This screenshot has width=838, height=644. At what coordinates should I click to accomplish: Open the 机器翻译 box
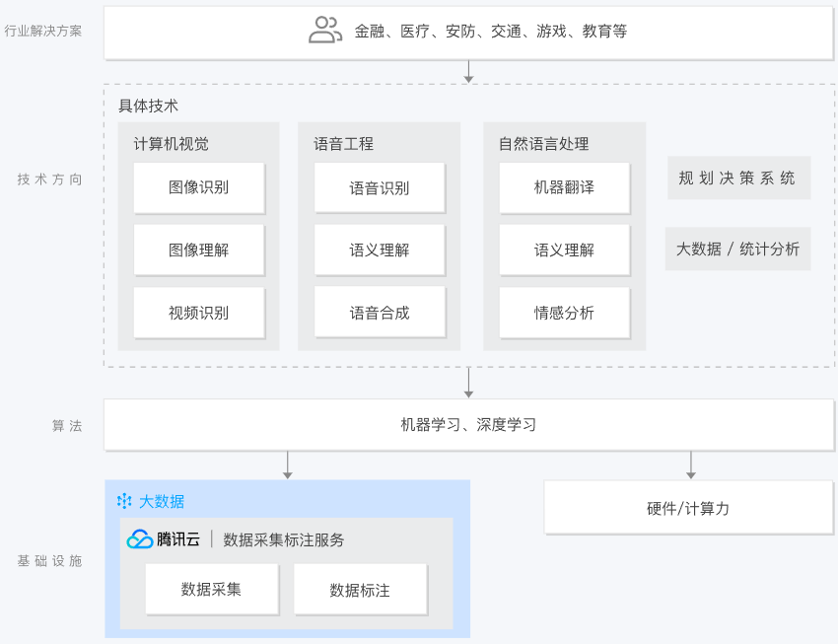click(x=564, y=187)
